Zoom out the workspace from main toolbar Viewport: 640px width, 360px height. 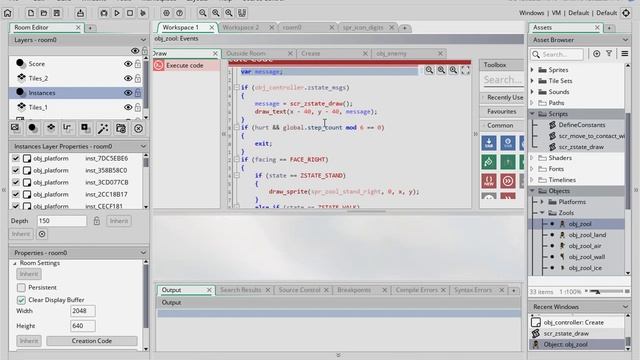202,13
